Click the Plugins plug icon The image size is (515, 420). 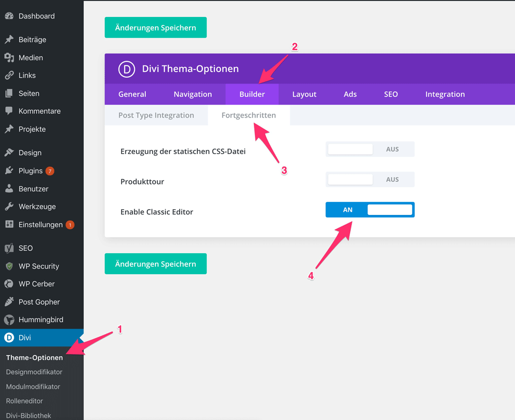pos(9,171)
